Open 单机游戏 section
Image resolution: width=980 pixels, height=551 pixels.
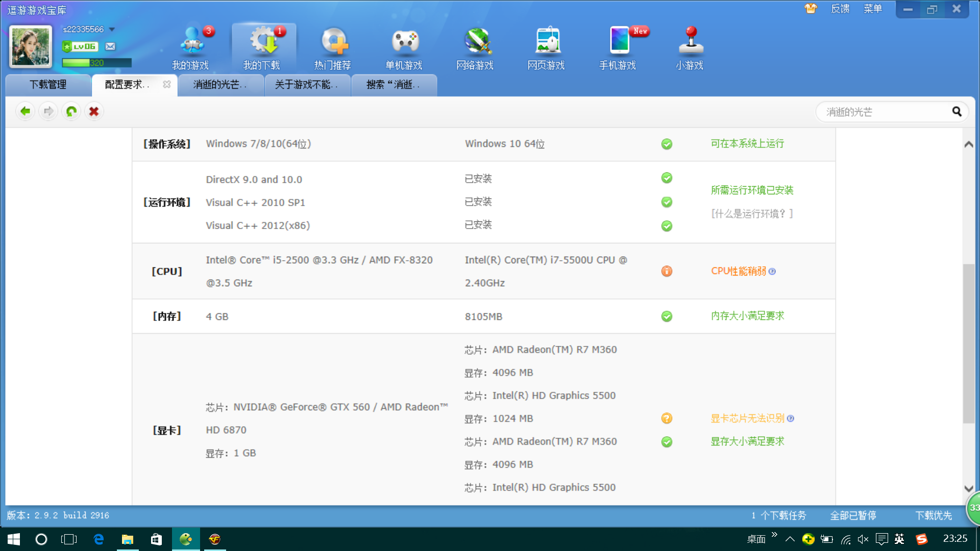(404, 48)
